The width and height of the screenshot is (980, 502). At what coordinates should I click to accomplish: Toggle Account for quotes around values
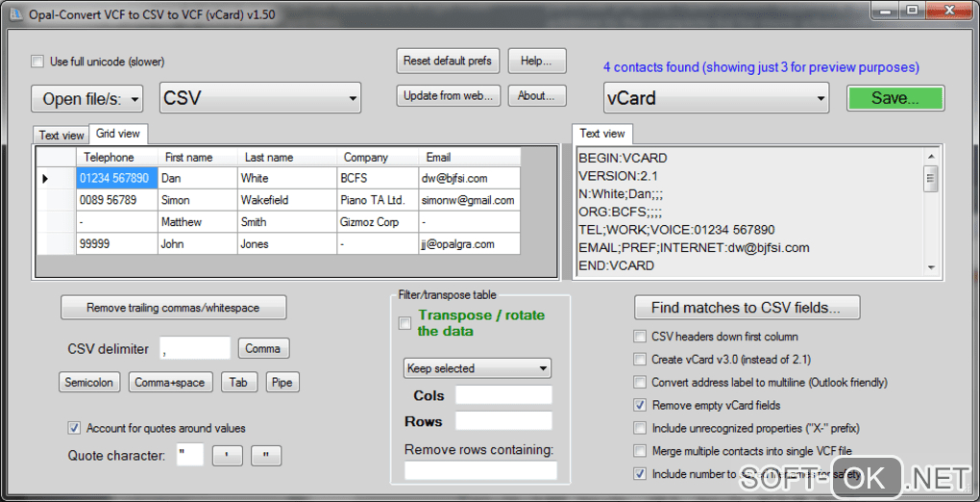74,428
